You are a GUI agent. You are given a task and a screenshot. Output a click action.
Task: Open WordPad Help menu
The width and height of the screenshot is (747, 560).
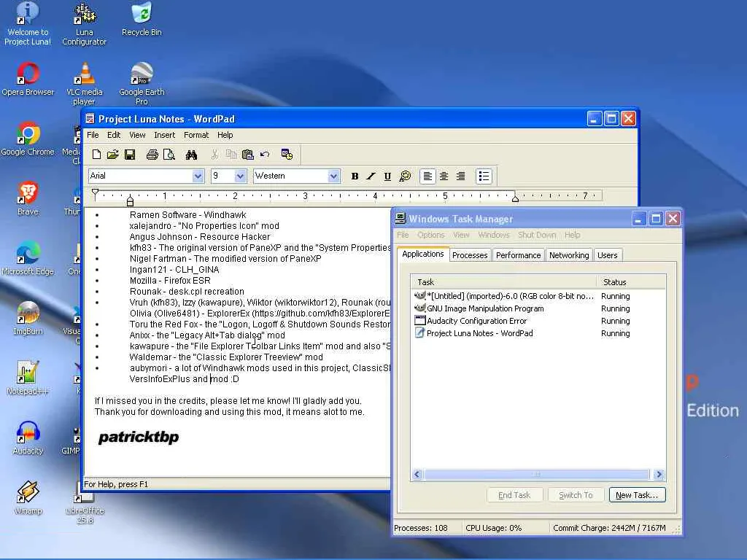point(225,135)
